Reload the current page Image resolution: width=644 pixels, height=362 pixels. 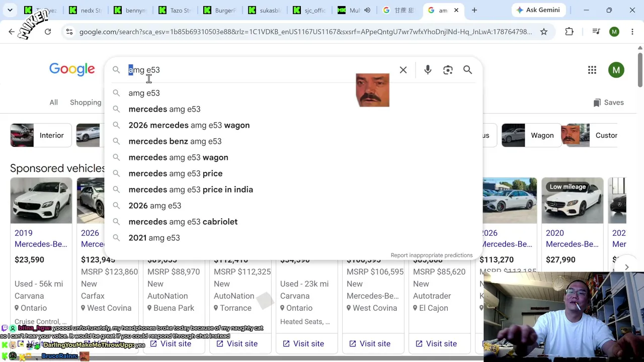pos(48,32)
